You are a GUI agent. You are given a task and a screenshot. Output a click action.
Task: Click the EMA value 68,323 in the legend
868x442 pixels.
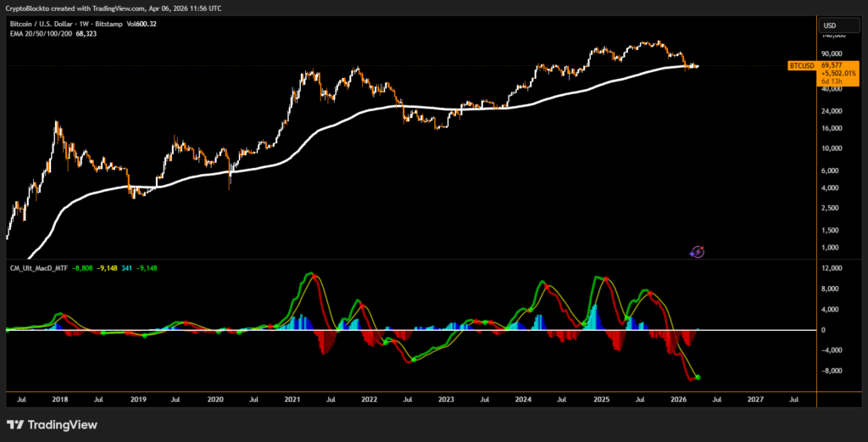click(x=87, y=33)
